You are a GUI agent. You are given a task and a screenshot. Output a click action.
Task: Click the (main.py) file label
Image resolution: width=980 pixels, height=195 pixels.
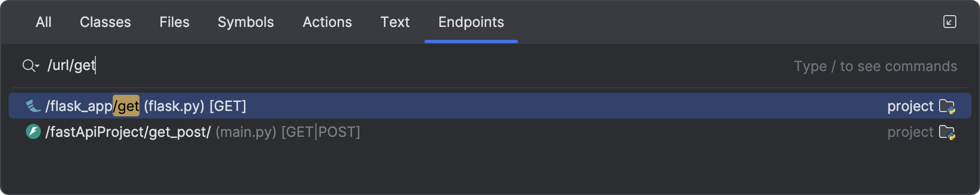pos(246,132)
